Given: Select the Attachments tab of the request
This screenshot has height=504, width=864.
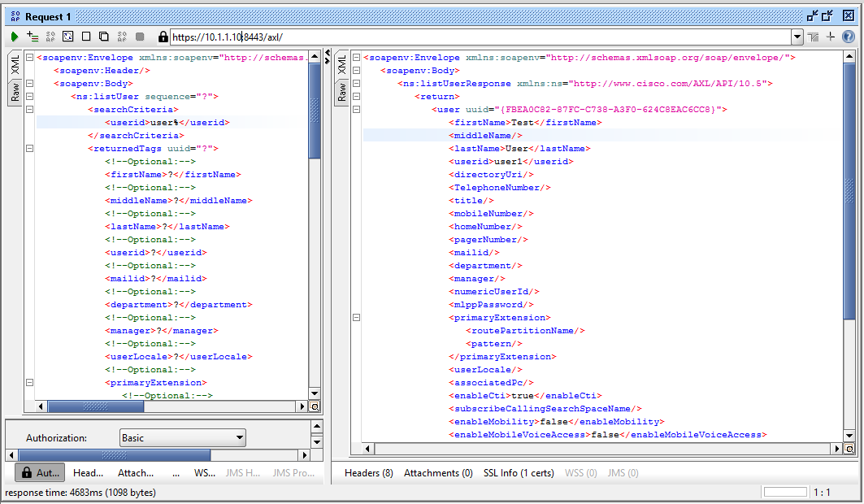Looking at the screenshot, I should [134, 472].
